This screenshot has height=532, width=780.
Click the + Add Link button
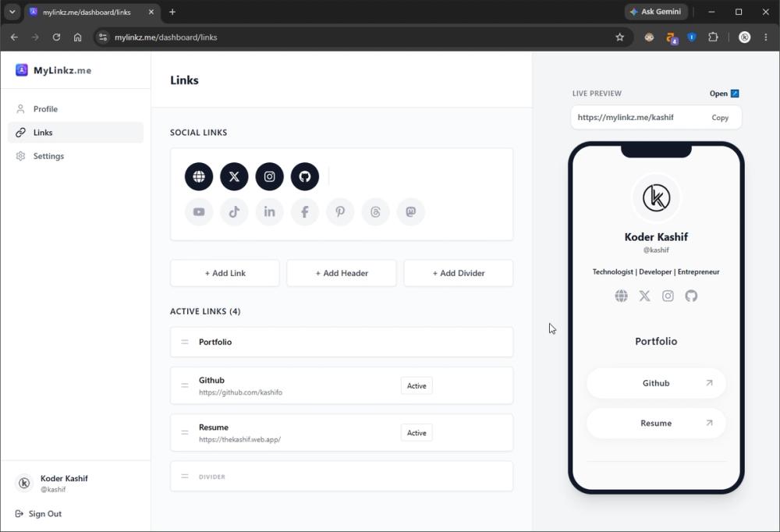(x=225, y=273)
